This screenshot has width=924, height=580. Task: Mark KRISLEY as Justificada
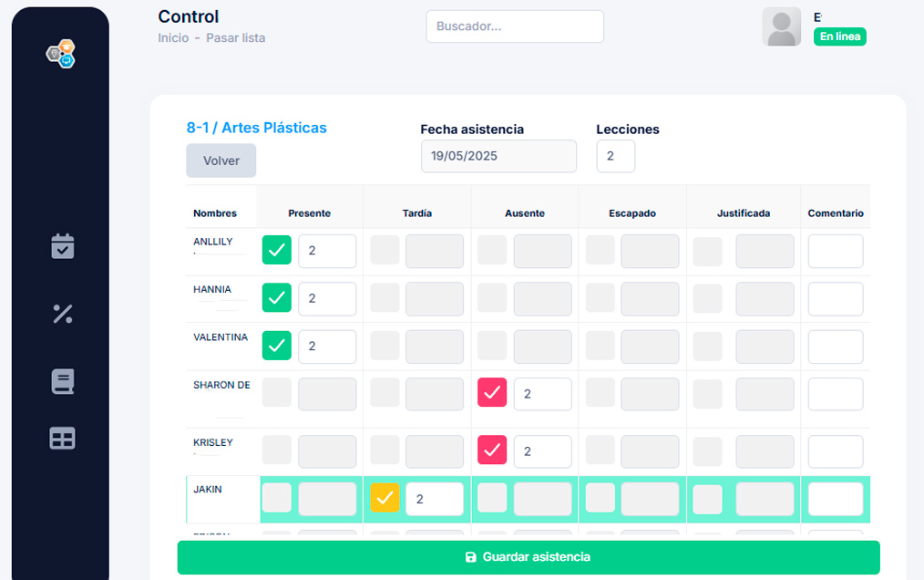(x=707, y=451)
